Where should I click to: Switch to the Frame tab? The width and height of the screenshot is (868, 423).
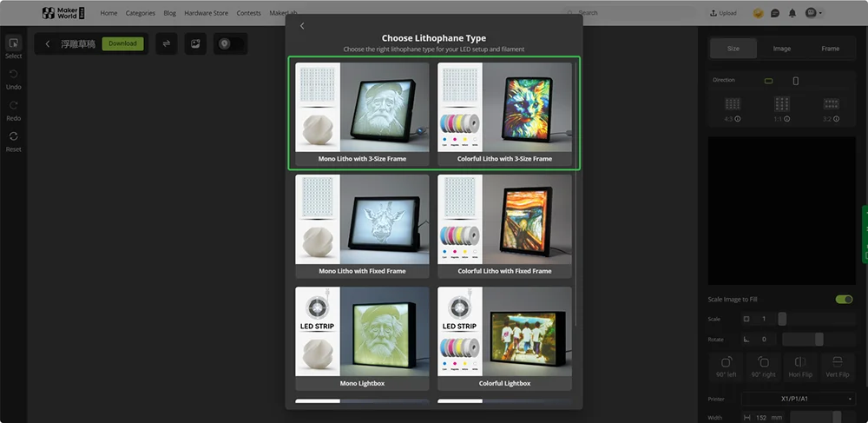click(830, 49)
